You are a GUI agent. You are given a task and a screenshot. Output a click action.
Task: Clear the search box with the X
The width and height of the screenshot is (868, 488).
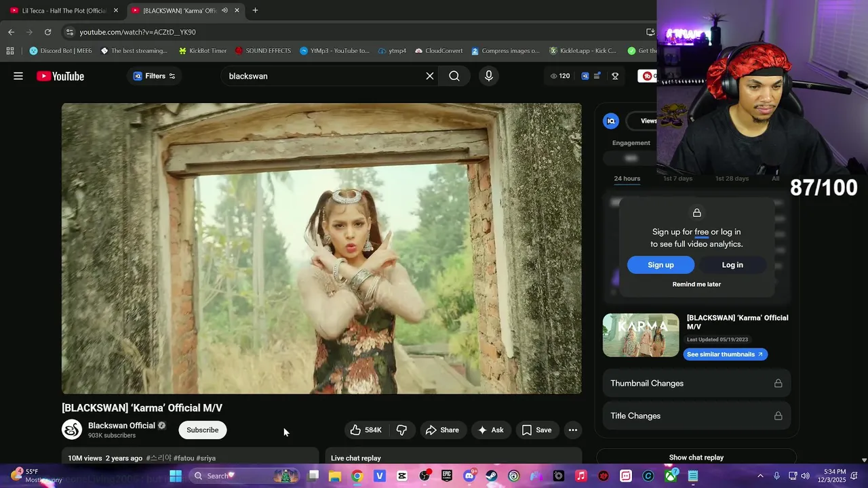pos(429,76)
